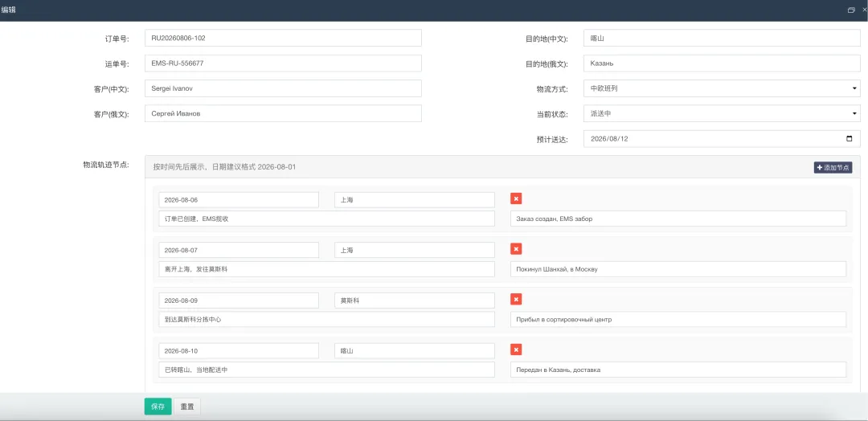Delete the 2026-08-07 tracking node
The image size is (868, 421).
(516, 249)
